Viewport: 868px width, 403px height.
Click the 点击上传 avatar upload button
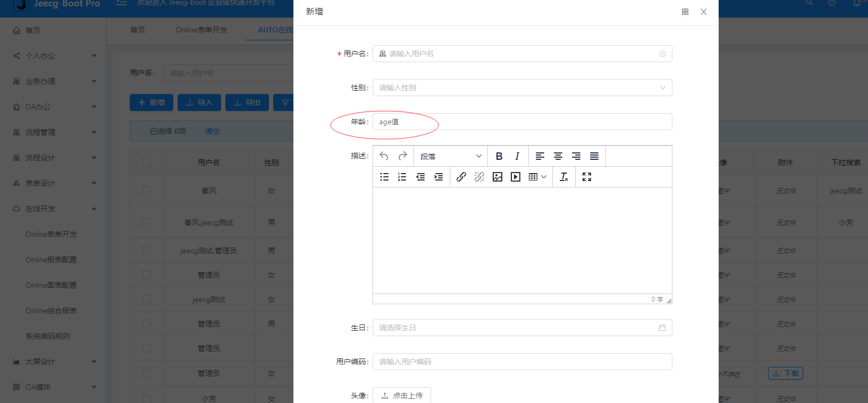pyautogui.click(x=402, y=396)
